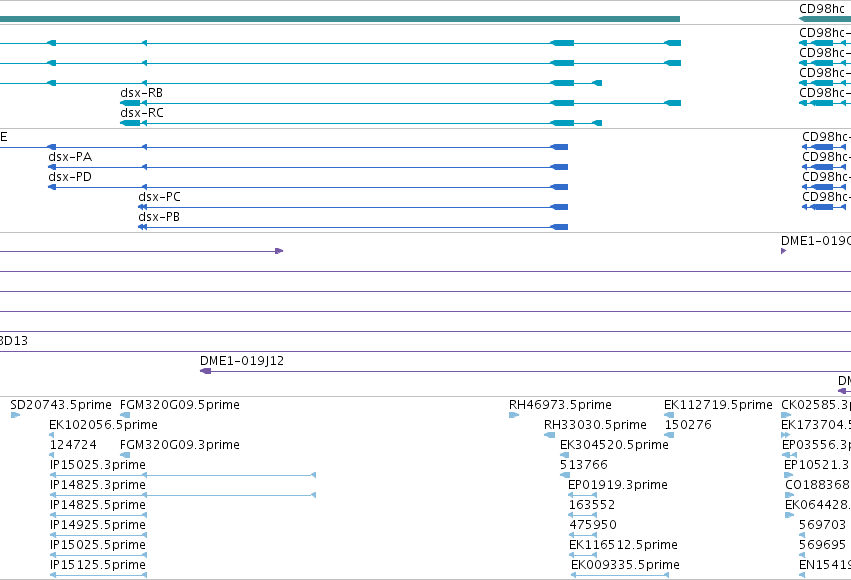Select IP14925.5prime label

click(x=98, y=525)
